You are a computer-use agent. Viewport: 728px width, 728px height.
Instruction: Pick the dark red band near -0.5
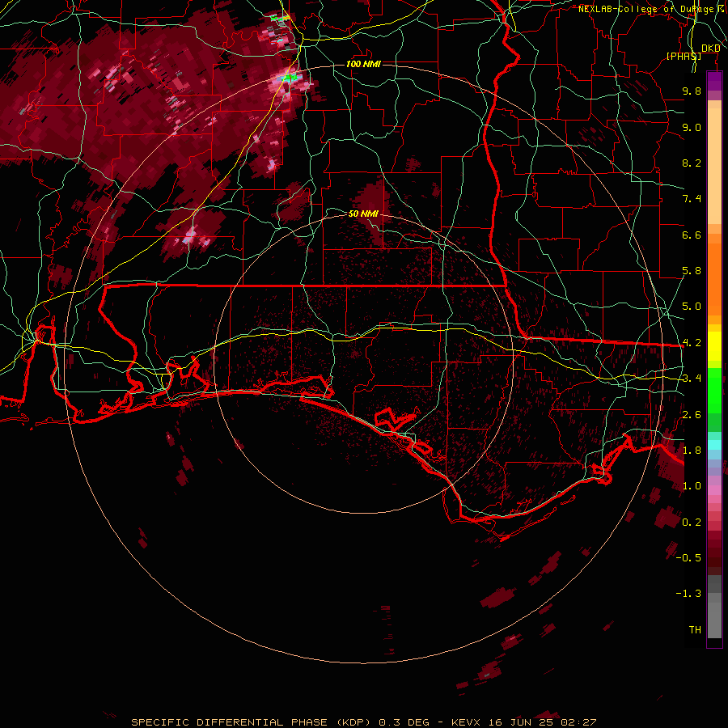714,557
